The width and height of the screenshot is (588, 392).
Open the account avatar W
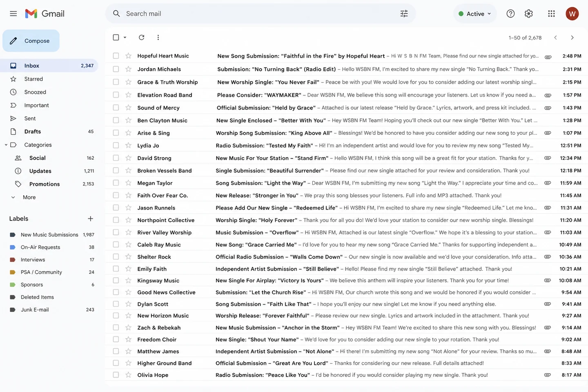click(x=572, y=13)
